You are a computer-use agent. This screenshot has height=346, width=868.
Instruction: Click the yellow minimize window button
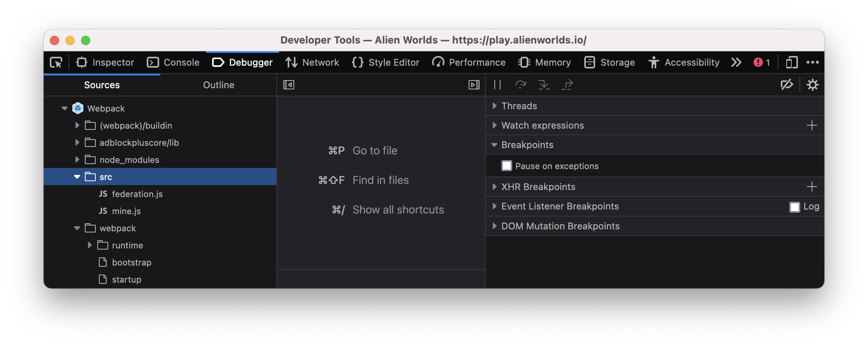pos(70,40)
